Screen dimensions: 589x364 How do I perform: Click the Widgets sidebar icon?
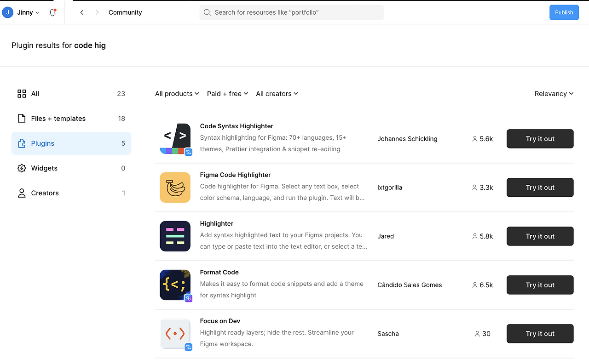click(22, 168)
